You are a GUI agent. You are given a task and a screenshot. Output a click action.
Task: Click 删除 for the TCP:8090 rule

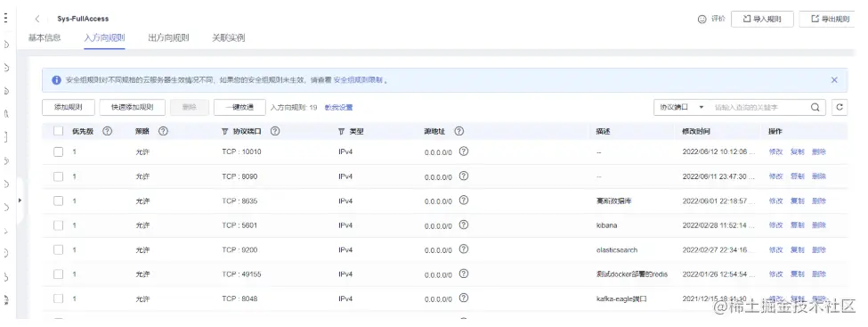point(819,176)
